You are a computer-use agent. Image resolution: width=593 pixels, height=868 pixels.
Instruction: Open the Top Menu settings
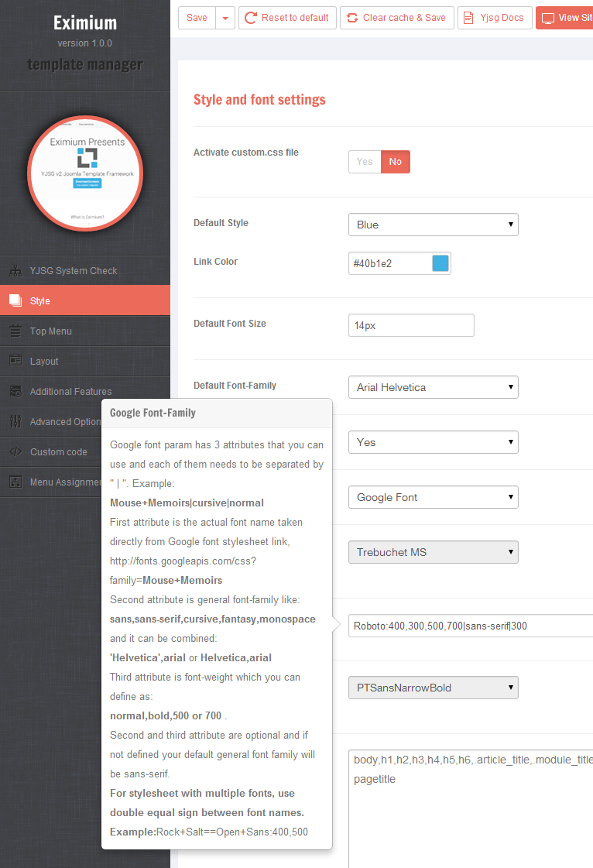[85, 331]
